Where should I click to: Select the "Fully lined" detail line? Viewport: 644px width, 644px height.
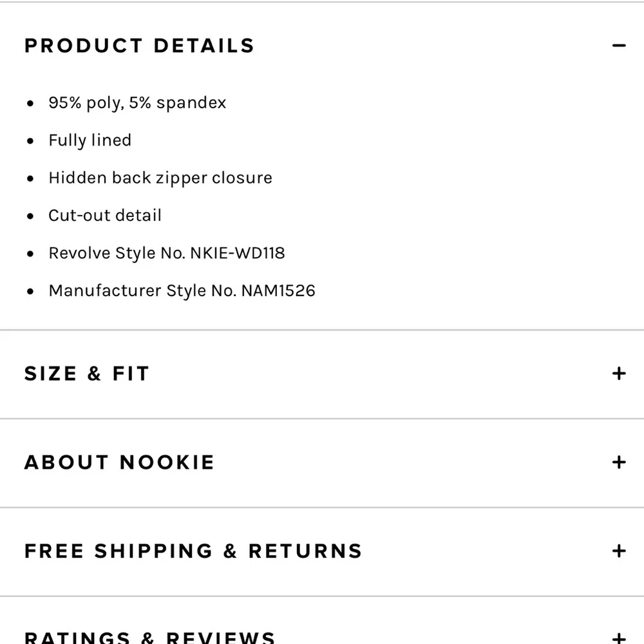tap(90, 140)
